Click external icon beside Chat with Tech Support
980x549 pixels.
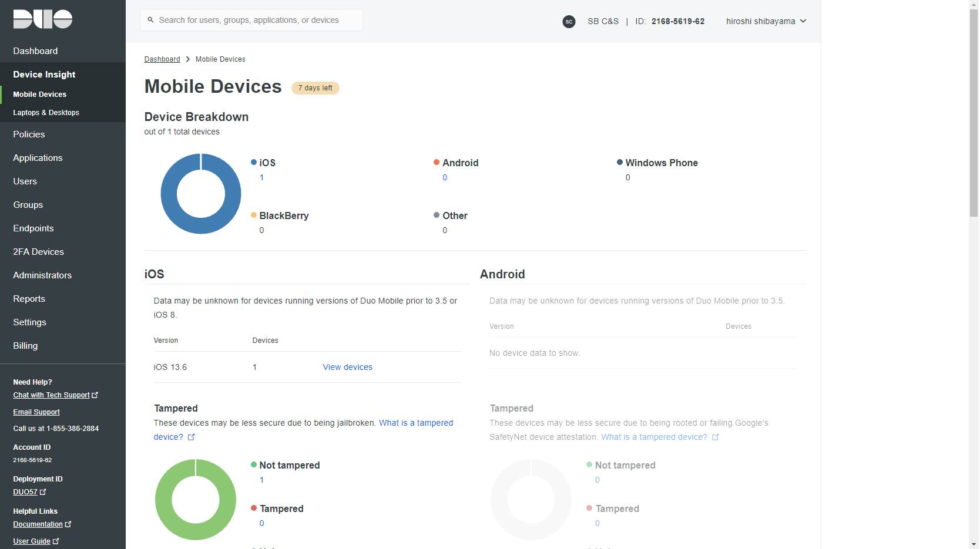(x=95, y=395)
